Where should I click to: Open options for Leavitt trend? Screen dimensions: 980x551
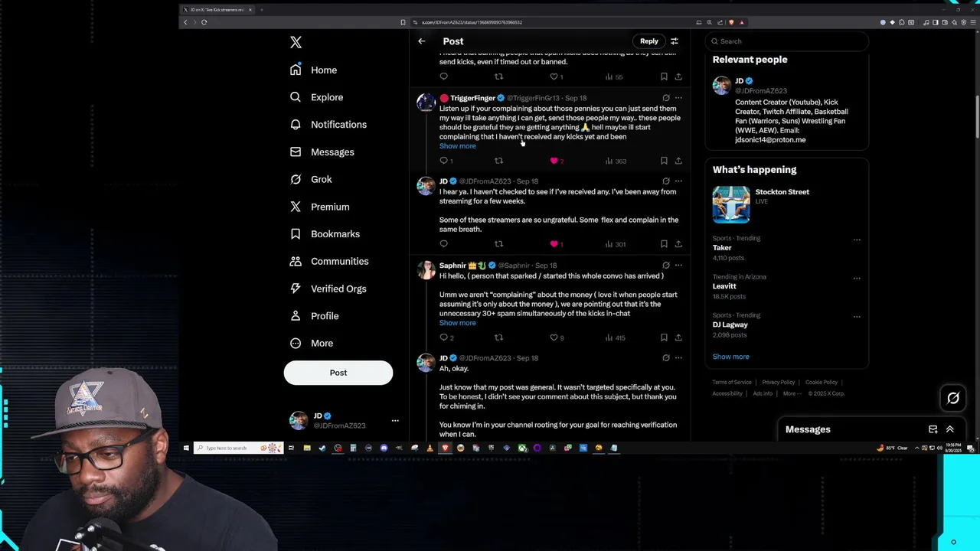(x=857, y=278)
